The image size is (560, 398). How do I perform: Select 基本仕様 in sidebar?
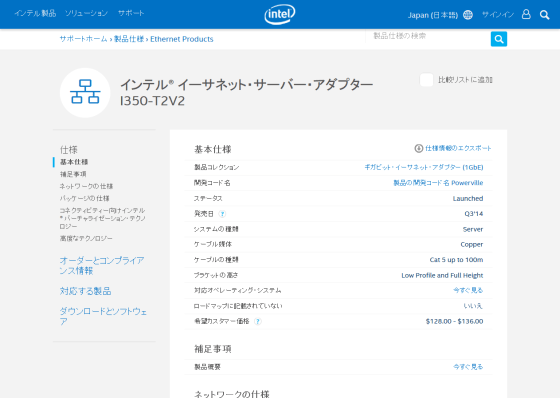point(74,162)
